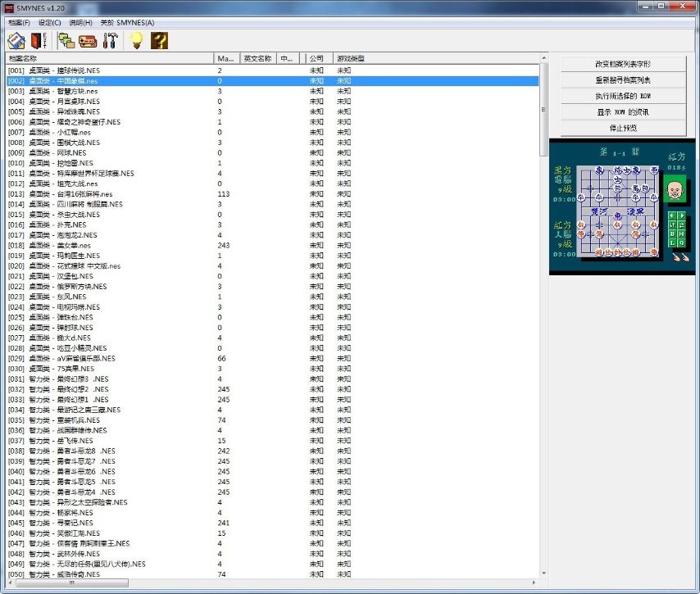Select row [048] 武林外传.NES
Image resolution: width=700 pixels, height=594 pixels.
(x=272, y=553)
